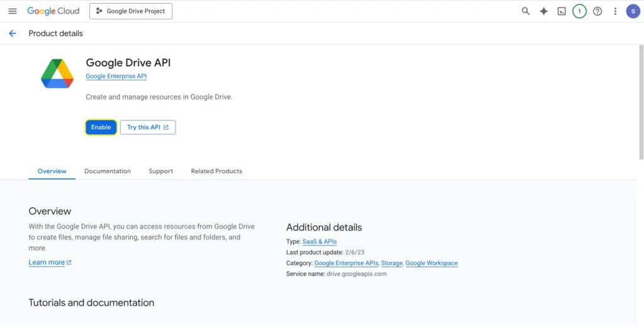Click the Last product update 2/6/23 text
The width and height of the screenshot is (644, 325).
tap(325, 252)
